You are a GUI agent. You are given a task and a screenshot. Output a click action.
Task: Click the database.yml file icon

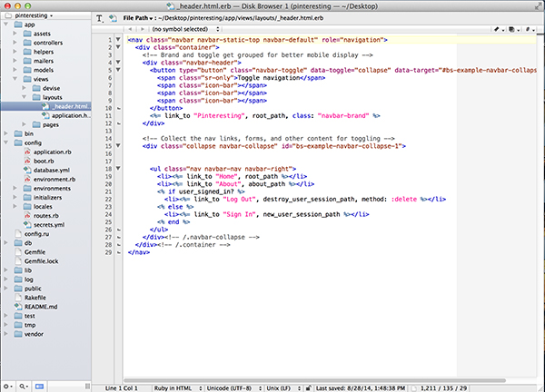[25, 170]
